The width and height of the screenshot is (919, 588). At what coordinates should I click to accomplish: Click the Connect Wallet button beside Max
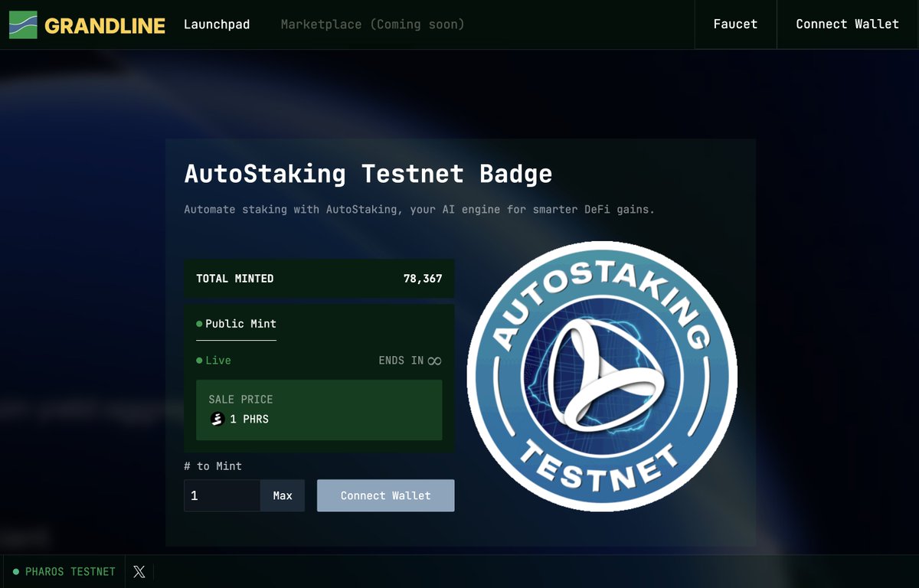click(385, 495)
